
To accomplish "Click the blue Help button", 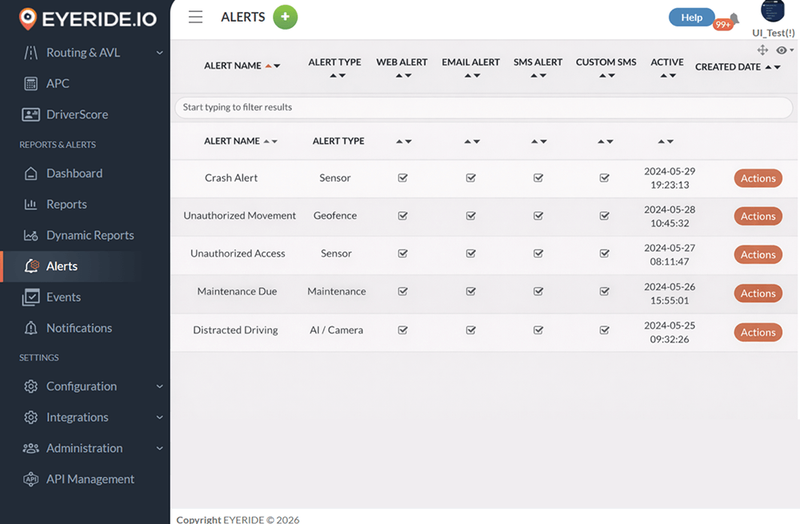I will click(691, 17).
